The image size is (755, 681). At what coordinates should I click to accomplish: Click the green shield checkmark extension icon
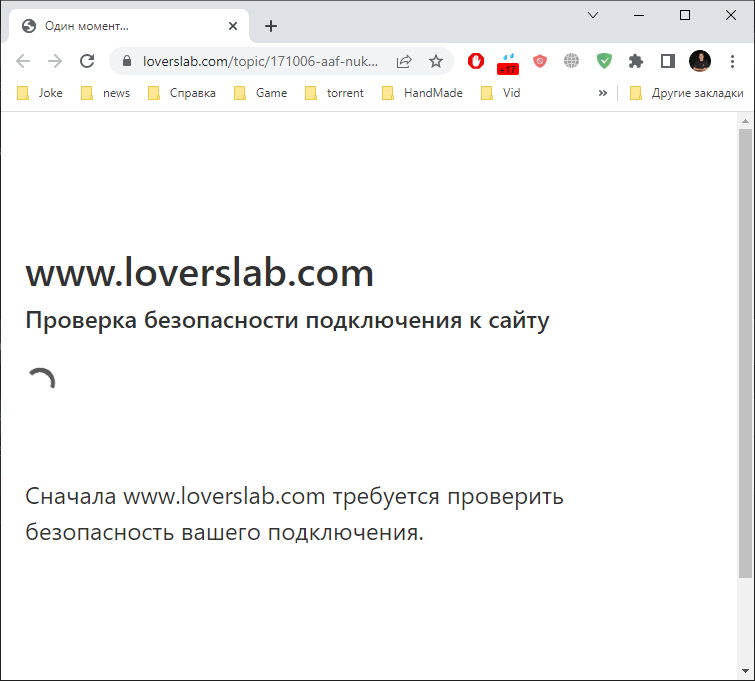click(x=604, y=61)
